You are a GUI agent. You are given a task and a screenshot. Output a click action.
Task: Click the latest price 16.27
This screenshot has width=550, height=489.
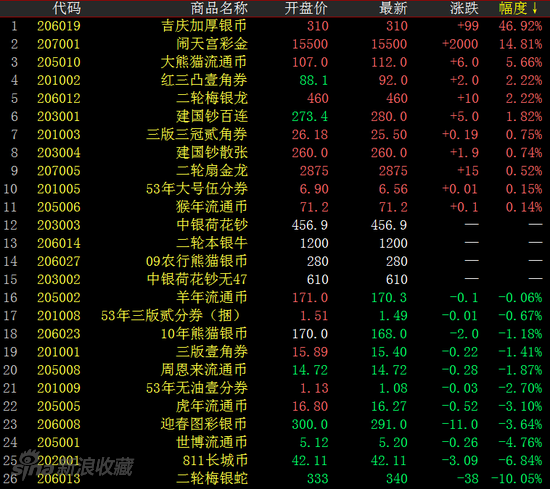(x=389, y=407)
